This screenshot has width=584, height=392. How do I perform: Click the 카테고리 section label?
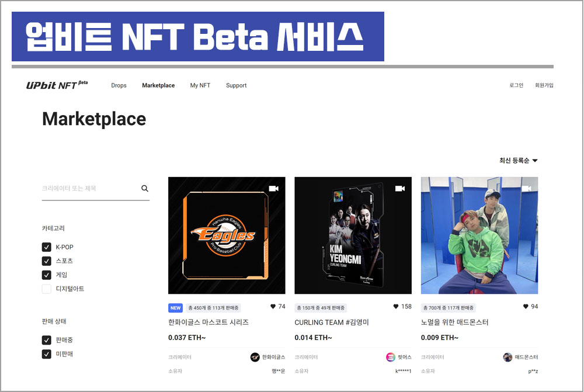[53, 228]
